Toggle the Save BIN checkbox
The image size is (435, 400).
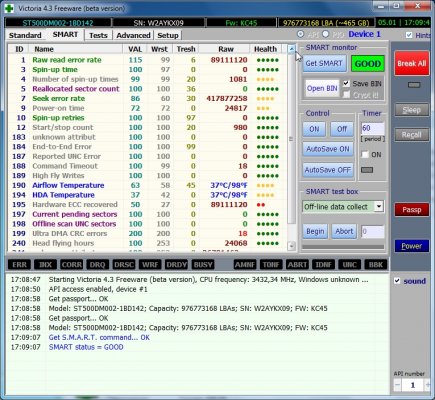(346, 83)
